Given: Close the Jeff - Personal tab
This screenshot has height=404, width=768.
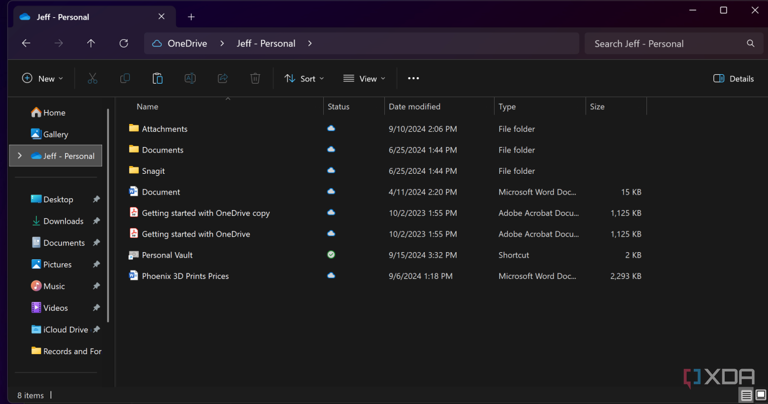Looking at the screenshot, I should [x=161, y=17].
